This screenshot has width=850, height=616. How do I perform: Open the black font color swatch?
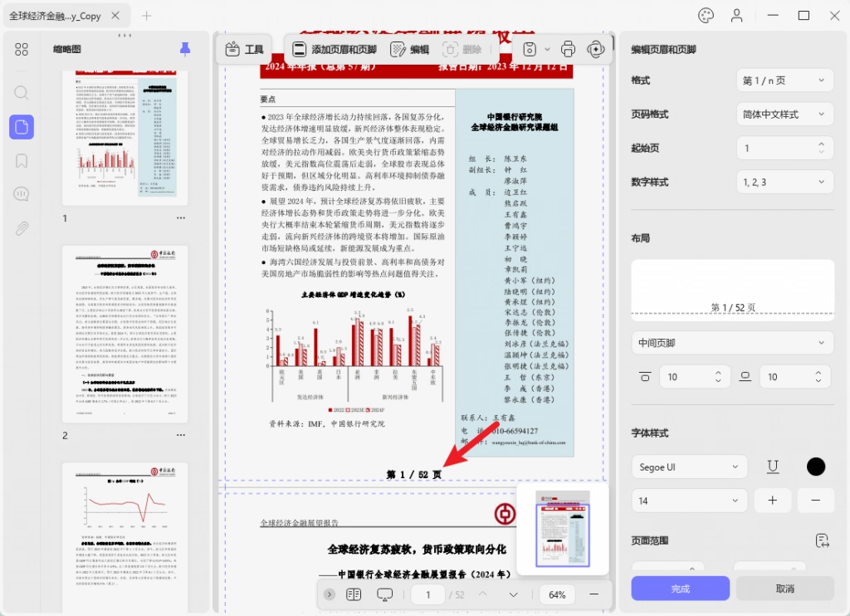(x=815, y=467)
